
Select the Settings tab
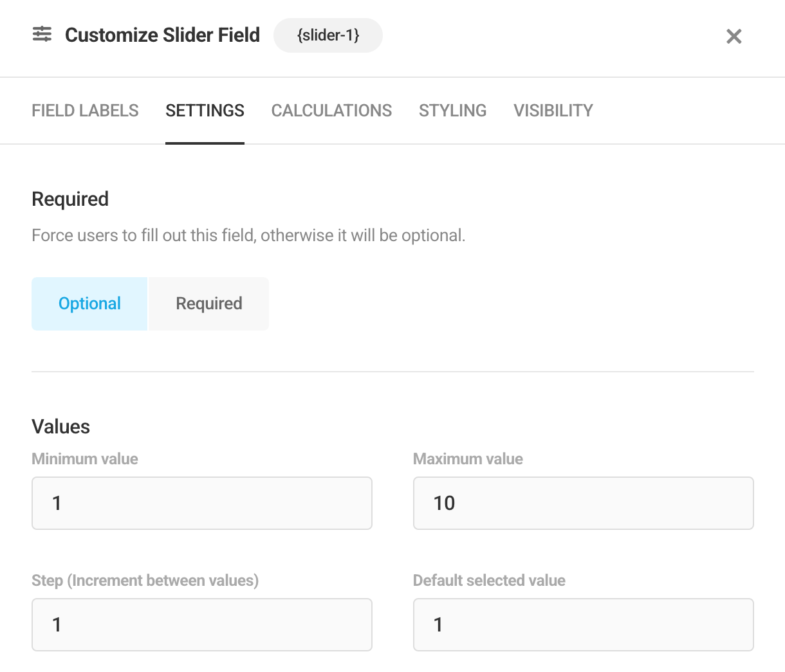pos(205,111)
